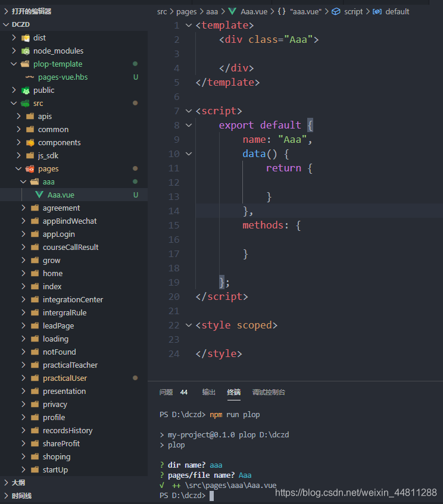Fold the template block at line 1
The width and height of the screenshot is (443, 504).
(x=189, y=25)
